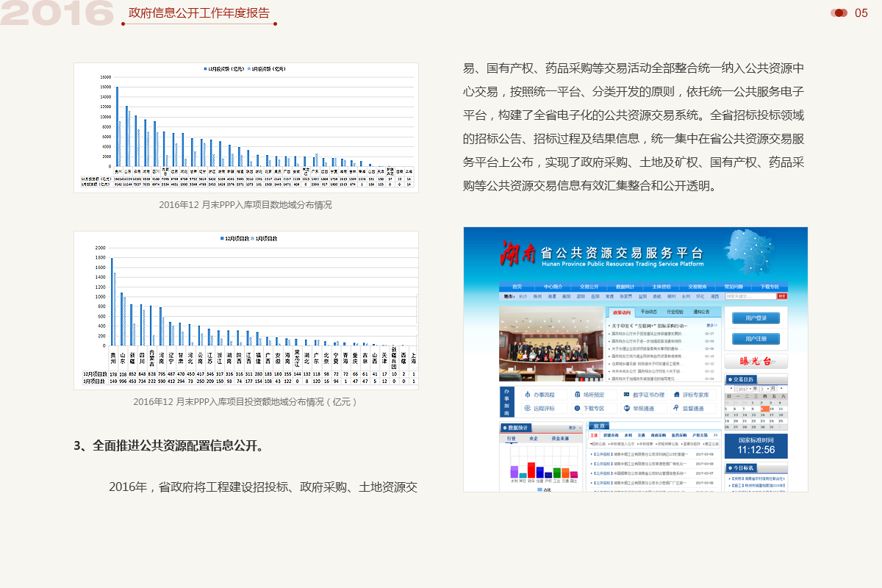Click the Hunan map graphic in site banner

750,252
